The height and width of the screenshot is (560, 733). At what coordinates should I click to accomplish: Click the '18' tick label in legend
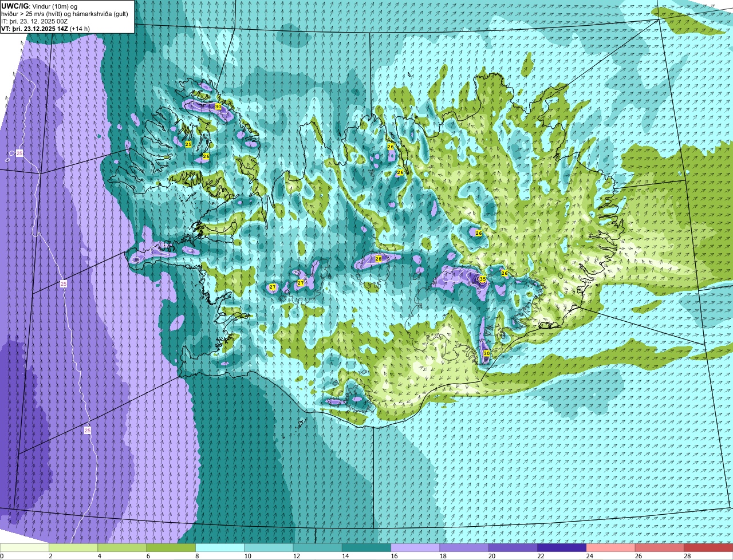442,556
